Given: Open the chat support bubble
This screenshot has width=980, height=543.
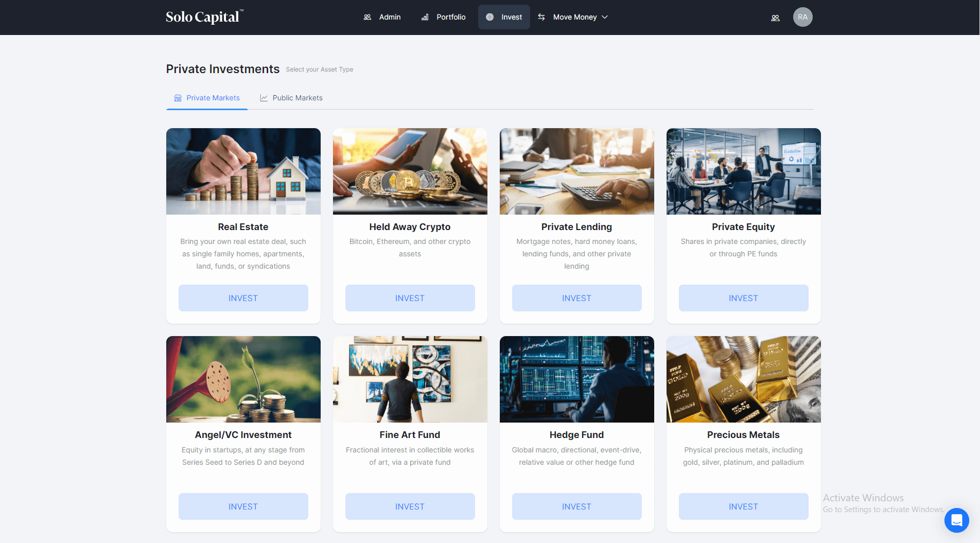Looking at the screenshot, I should (x=956, y=520).
